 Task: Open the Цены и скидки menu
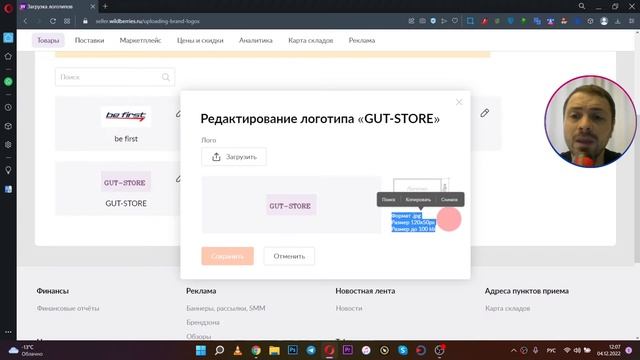click(200, 40)
